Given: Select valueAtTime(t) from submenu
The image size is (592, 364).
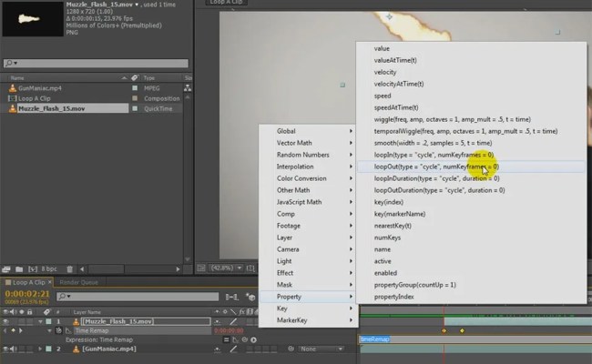Looking at the screenshot, I should tap(471, 60).
